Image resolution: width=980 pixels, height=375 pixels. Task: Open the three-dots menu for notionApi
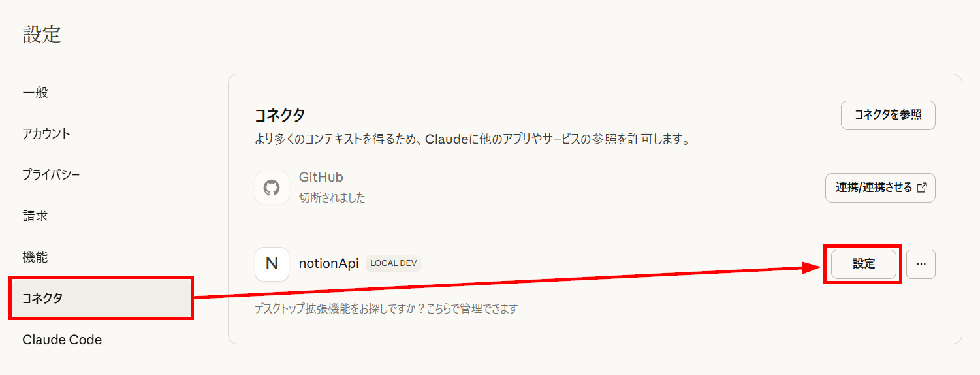[921, 264]
